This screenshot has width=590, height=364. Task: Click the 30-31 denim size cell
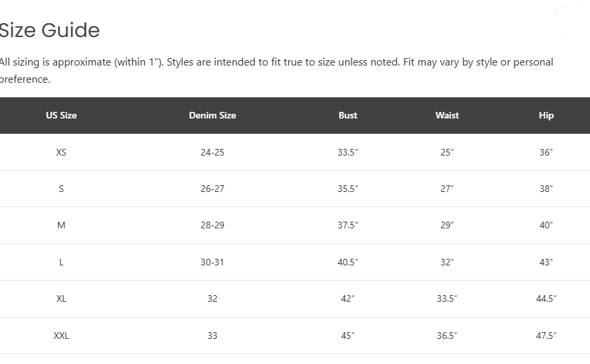pos(212,262)
